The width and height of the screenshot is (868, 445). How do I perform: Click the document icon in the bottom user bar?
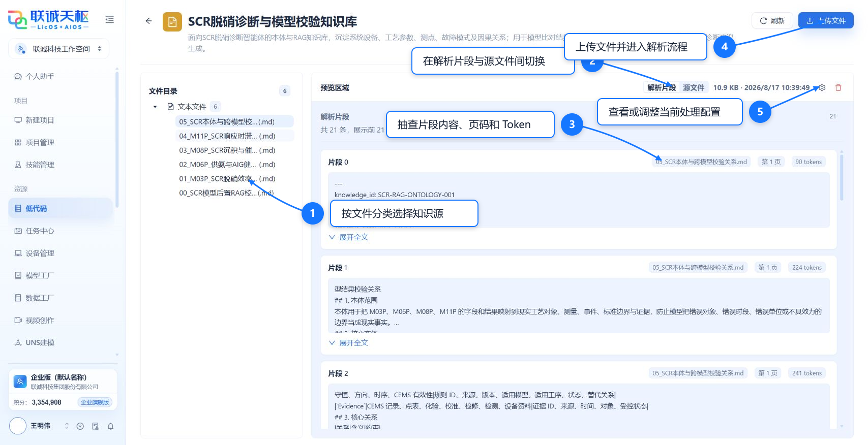95,426
